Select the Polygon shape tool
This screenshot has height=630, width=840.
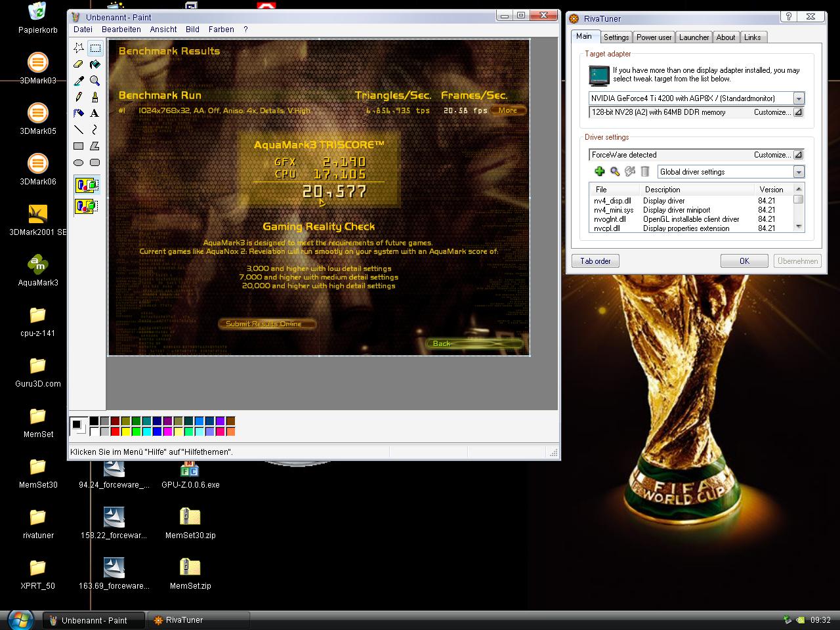95,146
